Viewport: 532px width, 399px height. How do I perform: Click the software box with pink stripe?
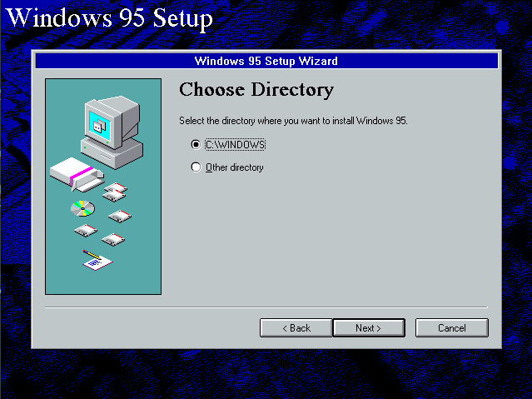77,173
